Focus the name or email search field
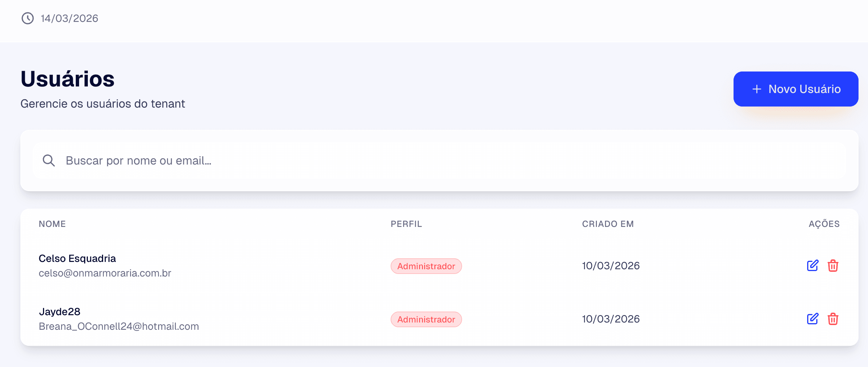 pos(437,161)
